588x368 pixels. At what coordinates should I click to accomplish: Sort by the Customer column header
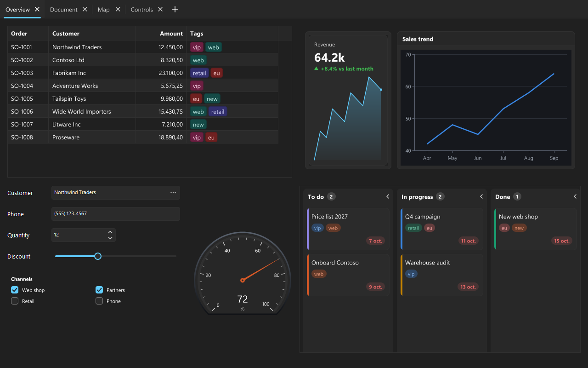[92, 34]
